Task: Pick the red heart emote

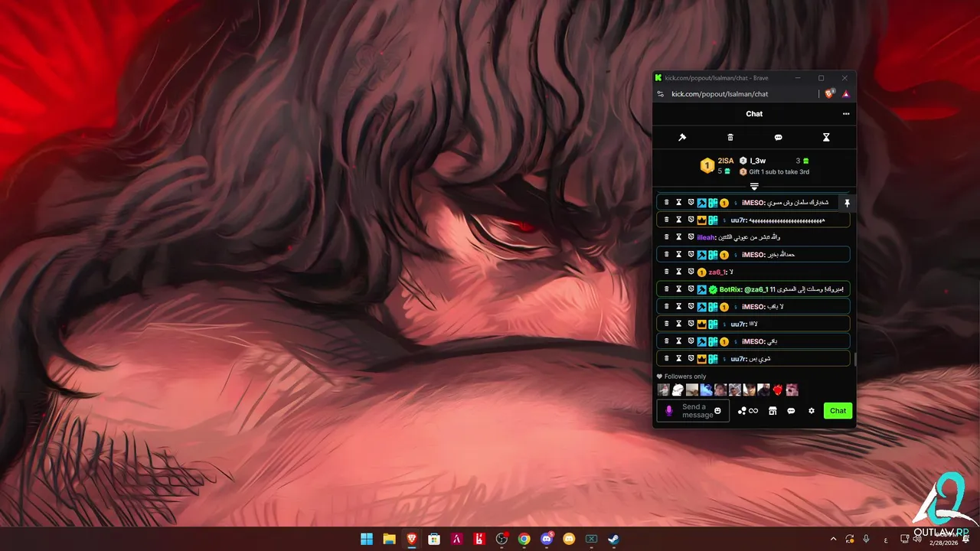Action: 778,390
